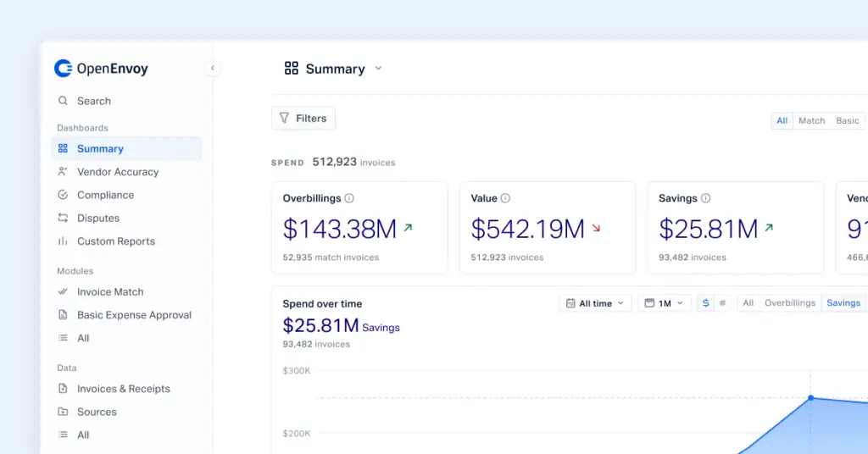Select Savings chart series
868x454 pixels.
click(x=843, y=303)
